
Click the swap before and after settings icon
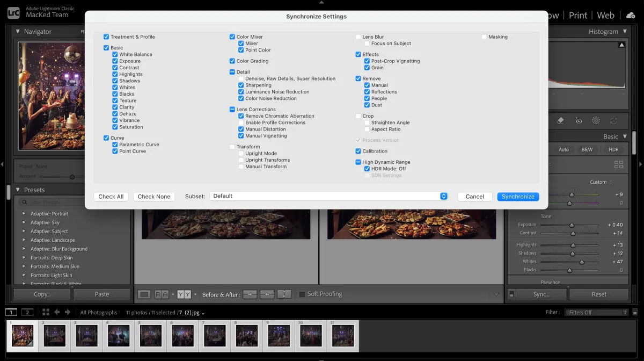tap(284, 294)
